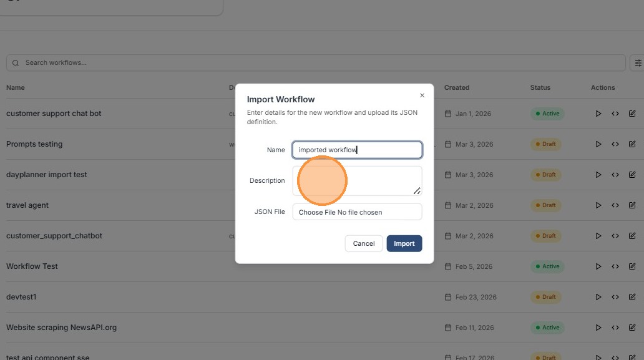
Task: Run the customer support chat bot workflow
Action: 598,114
